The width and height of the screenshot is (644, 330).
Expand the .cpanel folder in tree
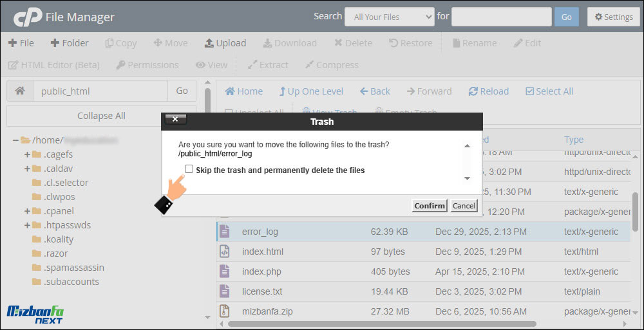(x=27, y=211)
